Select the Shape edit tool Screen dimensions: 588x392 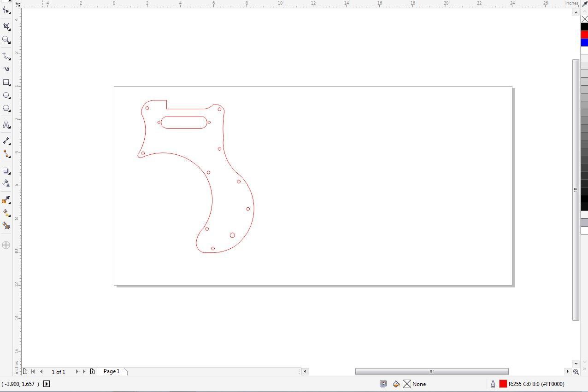pyautogui.click(x=6, y=10)
